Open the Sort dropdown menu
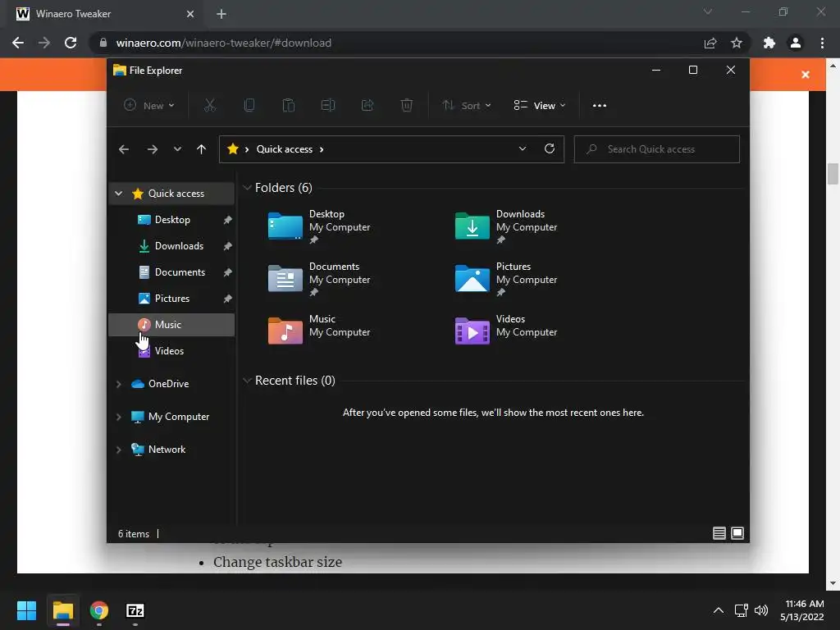This screenshot has height=630, width=840. click(x=467, y=106)
